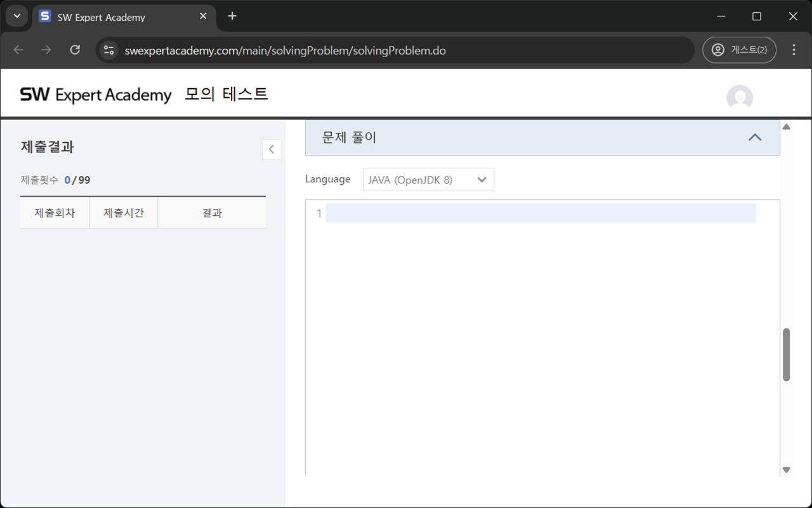Click the 모의 테스트 header link
Viewport: 812px width, 508px height.
point(226,93)
